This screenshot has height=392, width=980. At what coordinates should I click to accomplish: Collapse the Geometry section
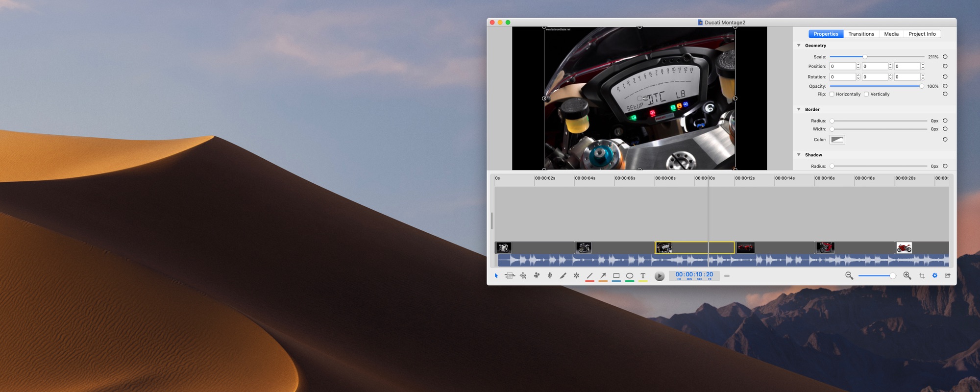[799, 46]
